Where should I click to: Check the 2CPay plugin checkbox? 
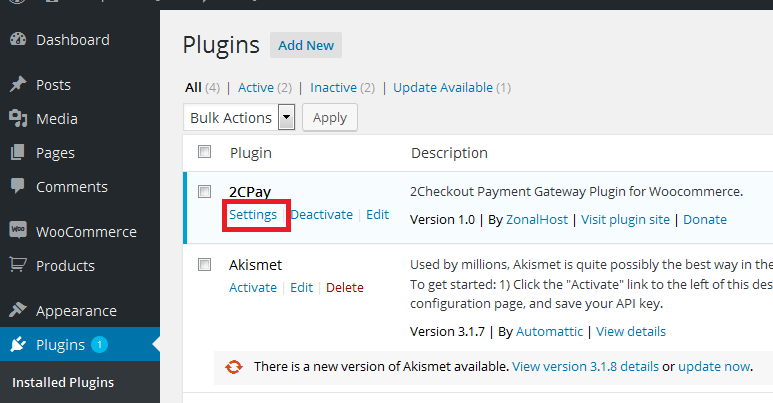coord(204,191)
